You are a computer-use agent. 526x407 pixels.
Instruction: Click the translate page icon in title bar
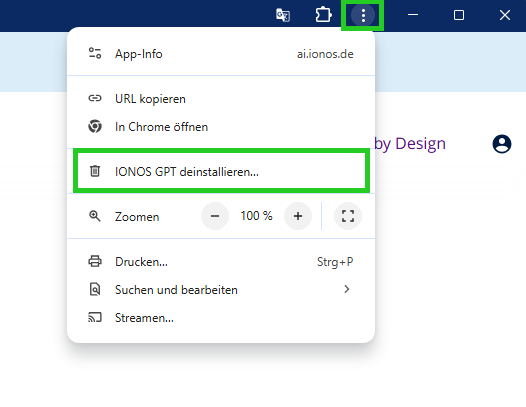pos(283,15)
